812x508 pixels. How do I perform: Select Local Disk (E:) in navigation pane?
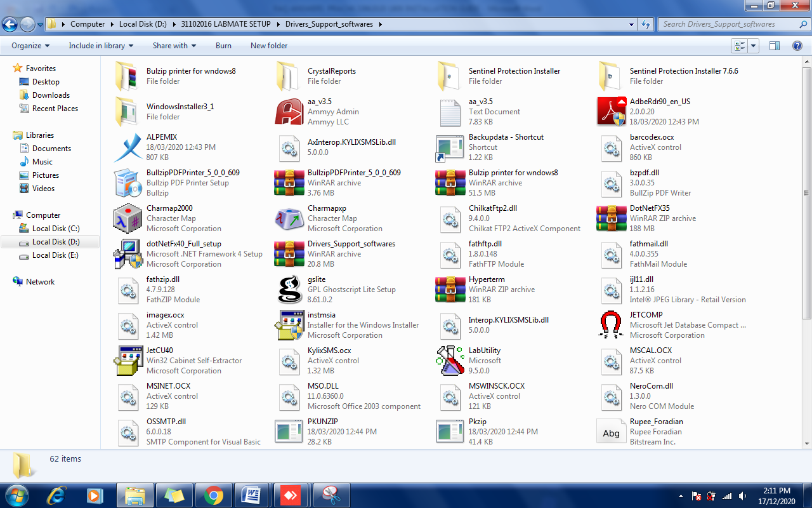coord(56,255)
